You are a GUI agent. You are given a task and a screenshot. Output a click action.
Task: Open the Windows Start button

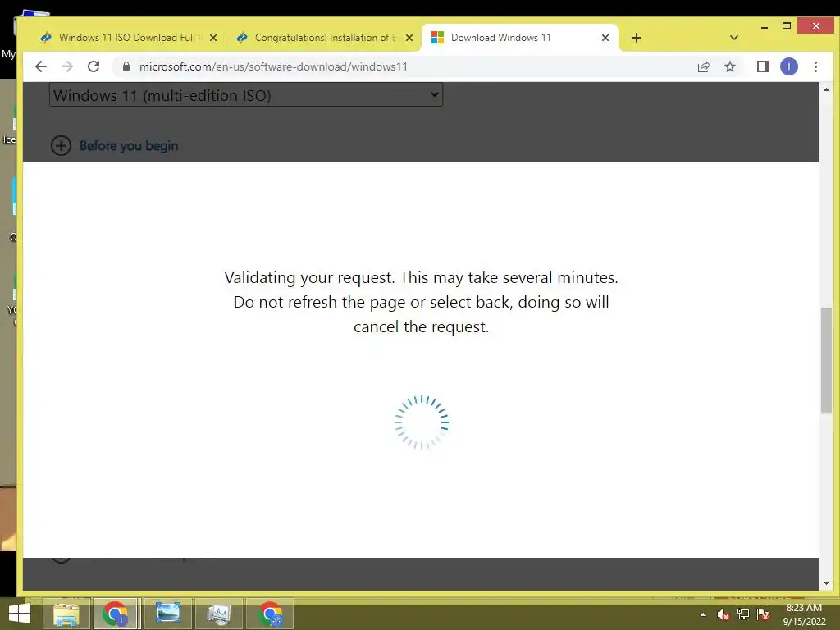(20, 614)
